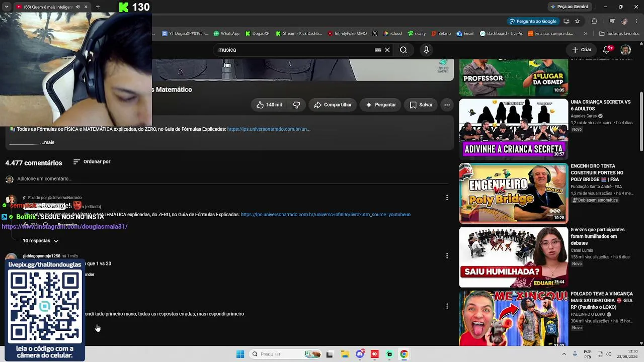Open the Todos os favoritos folder

pos(619,34)
